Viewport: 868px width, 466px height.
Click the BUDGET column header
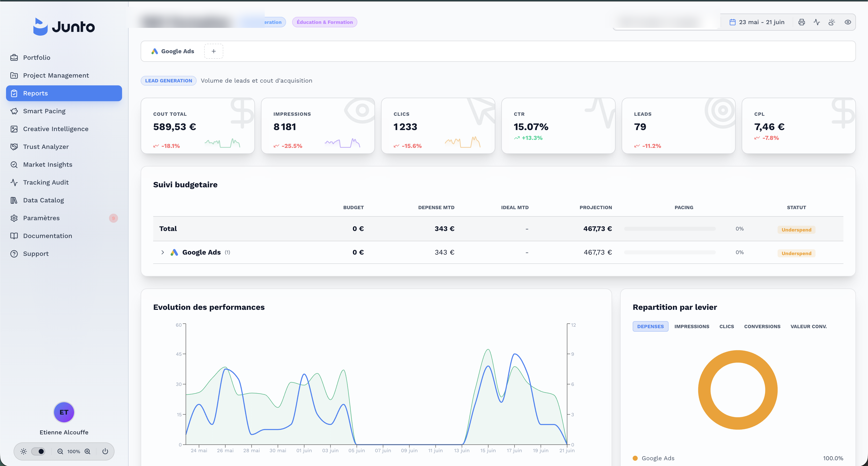click(353, 208)
